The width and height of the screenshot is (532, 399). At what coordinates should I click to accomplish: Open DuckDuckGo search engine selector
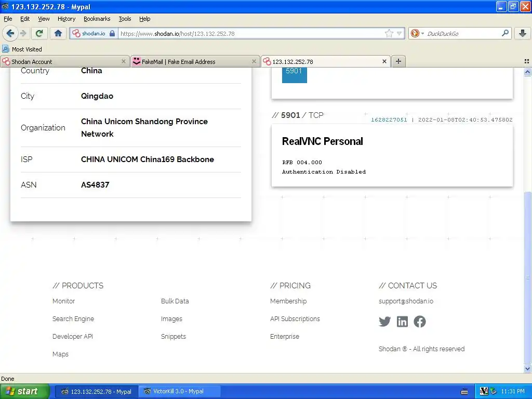click(417, 33)
